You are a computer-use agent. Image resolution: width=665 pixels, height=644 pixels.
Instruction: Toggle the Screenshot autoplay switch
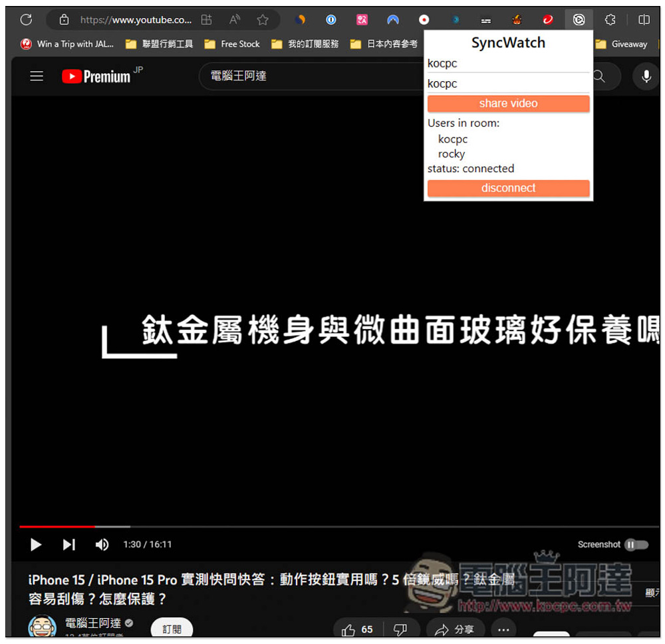[636, 545]
